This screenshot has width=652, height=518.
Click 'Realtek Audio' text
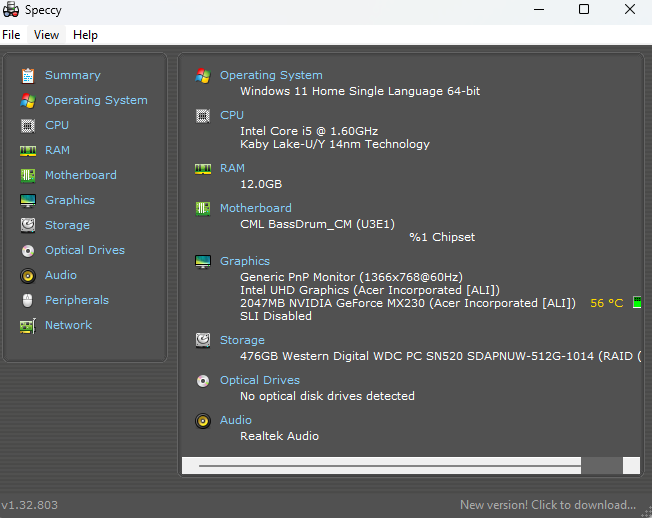click(279, 436)
